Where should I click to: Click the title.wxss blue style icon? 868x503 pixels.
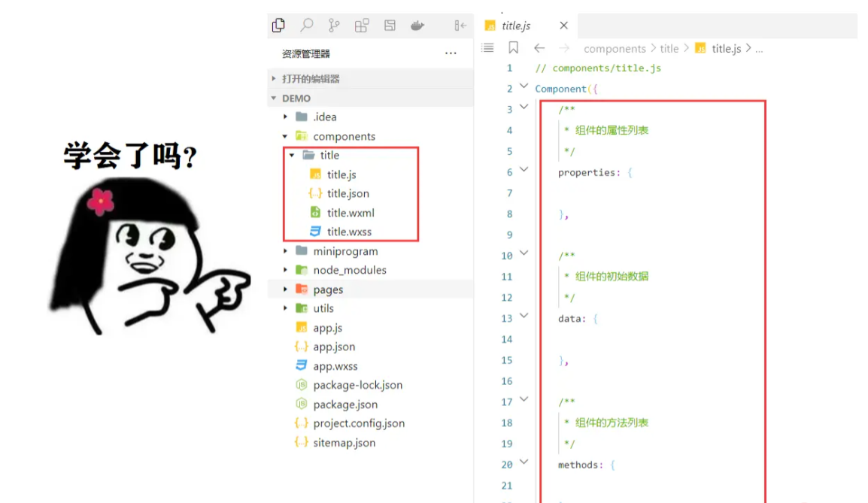[x=315, y=232]
